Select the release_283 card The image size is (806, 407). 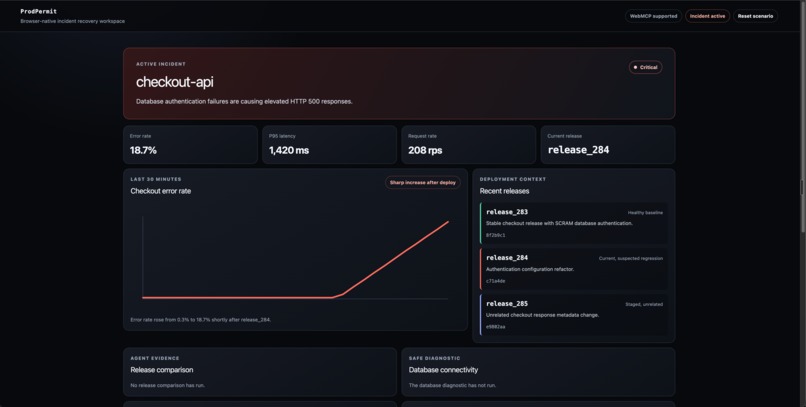(574, 223)
